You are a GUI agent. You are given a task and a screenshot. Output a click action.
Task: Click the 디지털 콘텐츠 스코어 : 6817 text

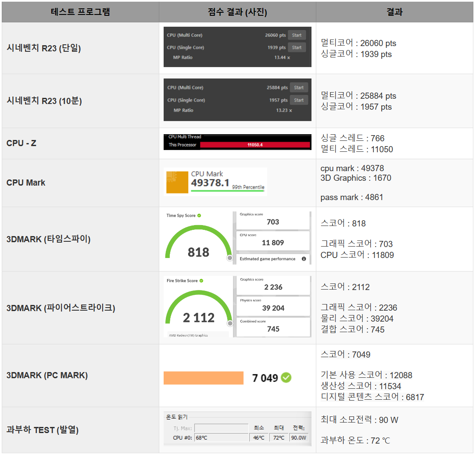(372, 397)
